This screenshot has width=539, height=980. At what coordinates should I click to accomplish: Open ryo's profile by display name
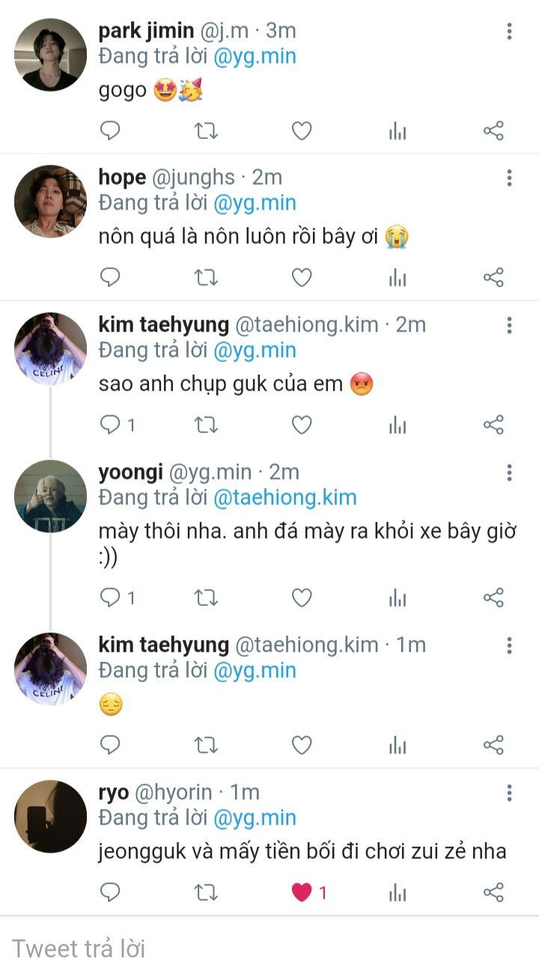pos(114,792)
